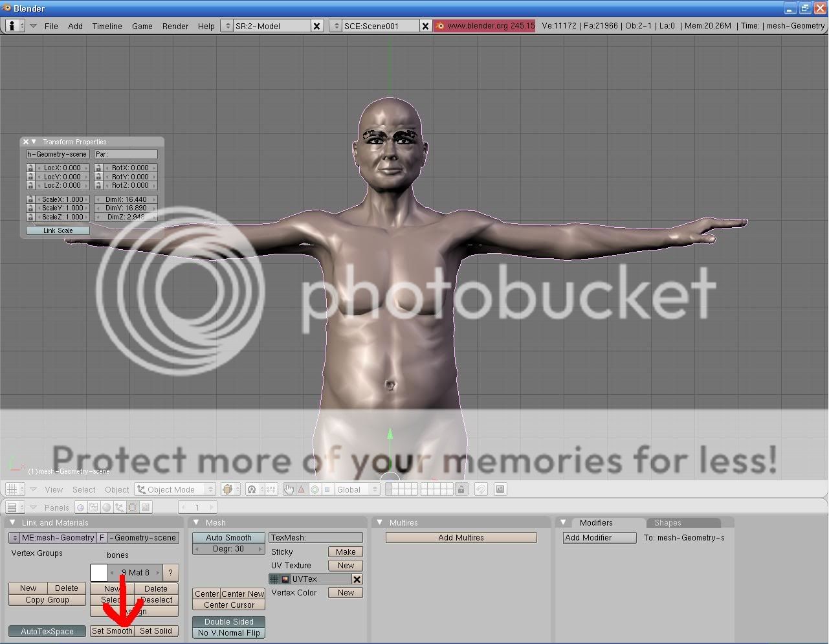Screen dimensions: 829x644
Task: Click the Degr: 30 angle field
Action: [228, 549]
